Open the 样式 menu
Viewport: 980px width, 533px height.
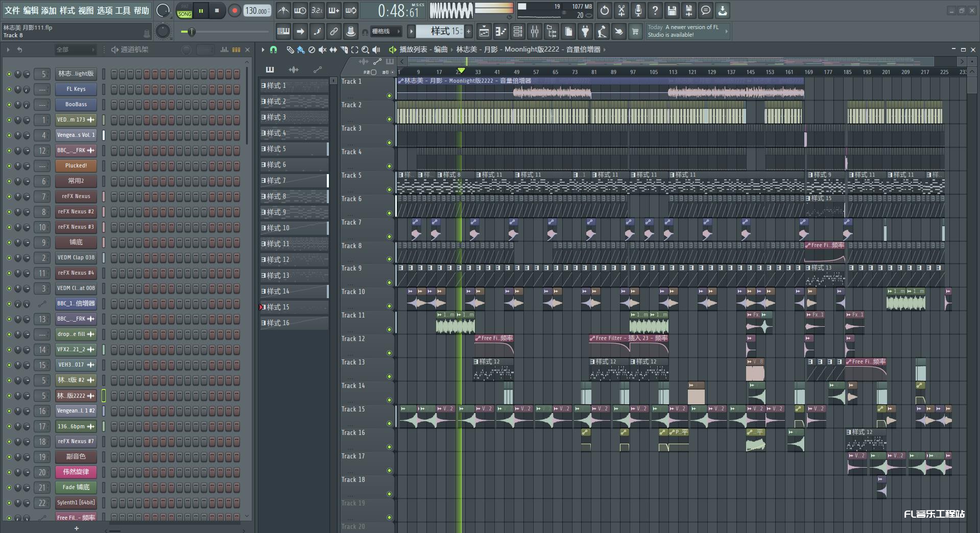67,10
